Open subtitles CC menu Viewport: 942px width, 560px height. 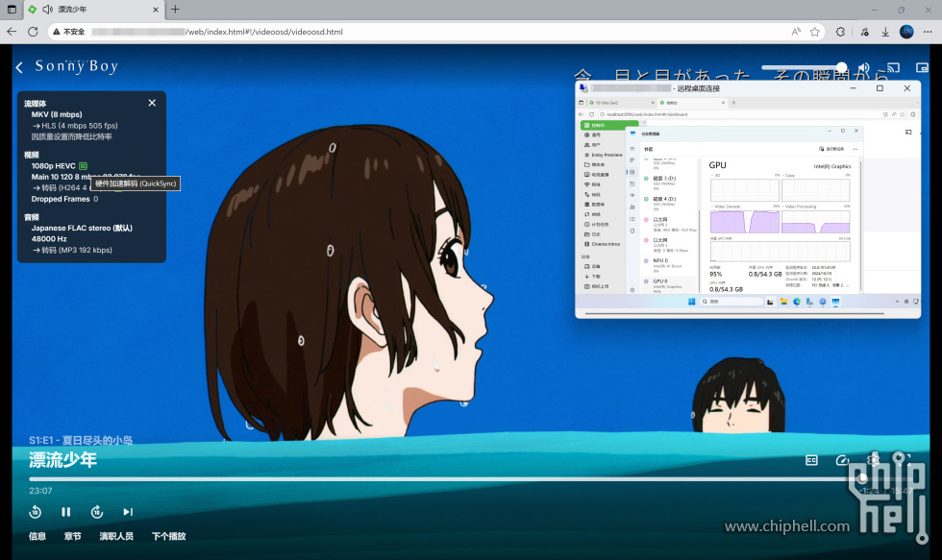tap(811, 460)
